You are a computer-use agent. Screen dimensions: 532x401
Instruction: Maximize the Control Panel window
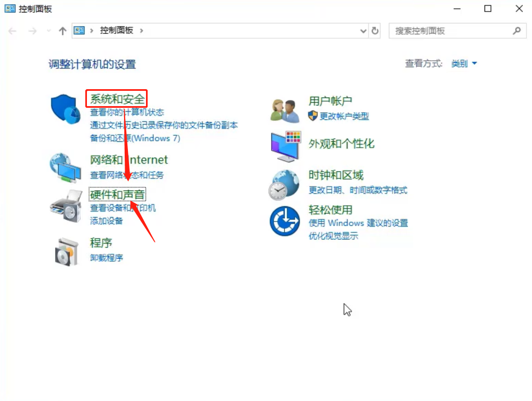[x=488, y=9]
